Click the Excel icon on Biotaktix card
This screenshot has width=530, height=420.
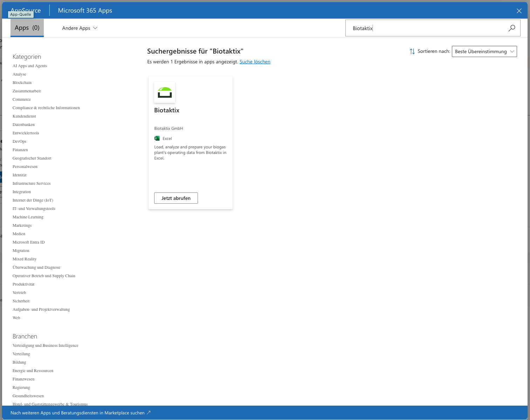click(157, 138)
